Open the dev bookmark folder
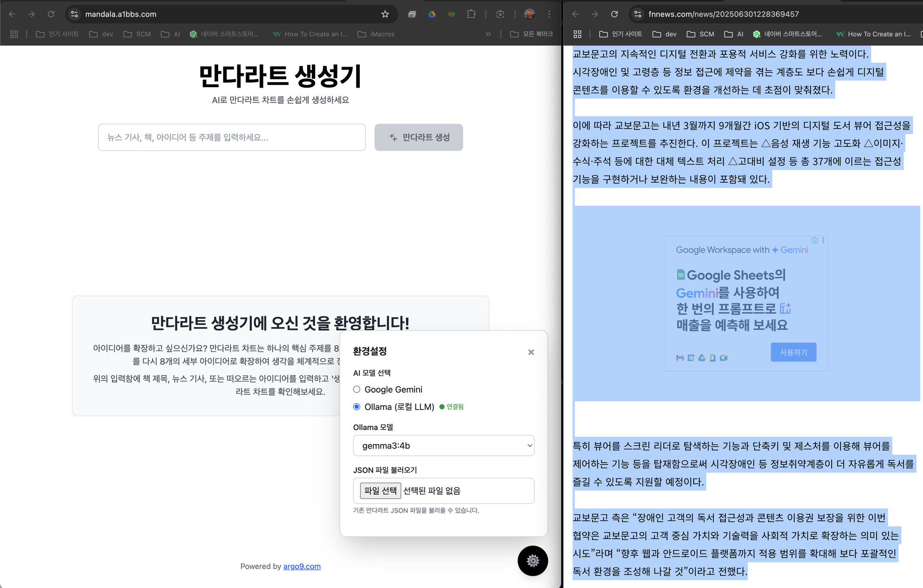This screenshot has width=923, height=588. (101, 34)
